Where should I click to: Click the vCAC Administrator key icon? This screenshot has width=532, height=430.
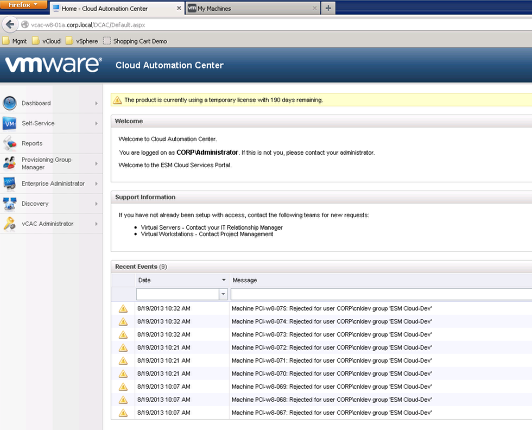coord(10,224)
